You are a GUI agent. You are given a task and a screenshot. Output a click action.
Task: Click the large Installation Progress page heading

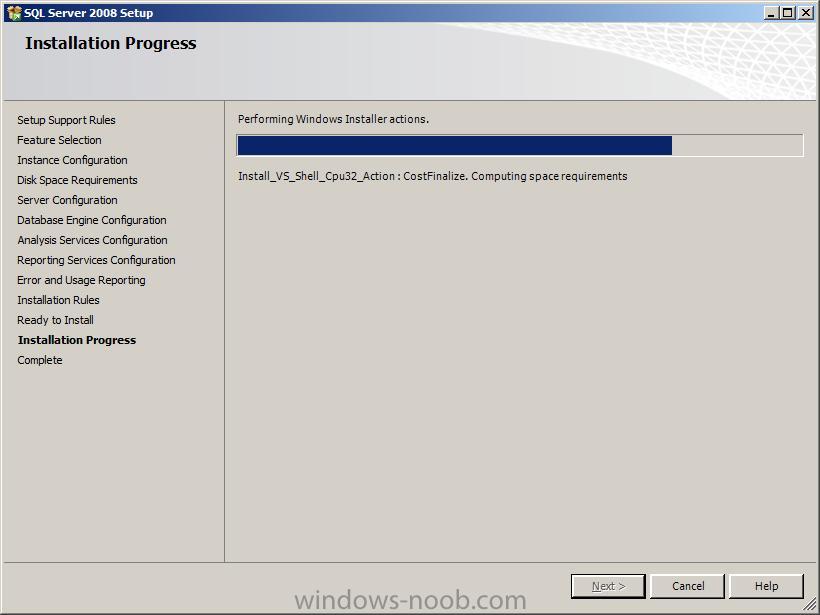pyautogui.click(x=111, y=43)
